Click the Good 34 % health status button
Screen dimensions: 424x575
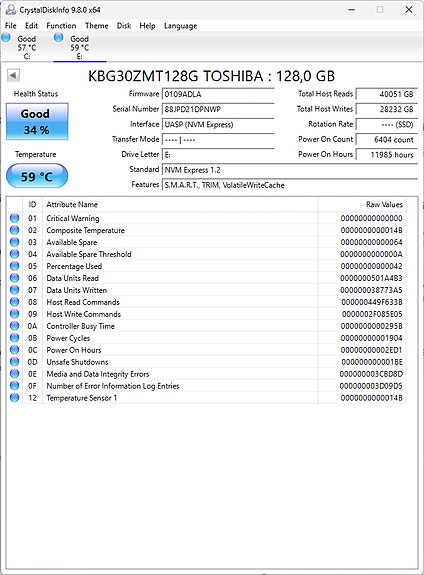pyautogui.click(x=37, y=122)
